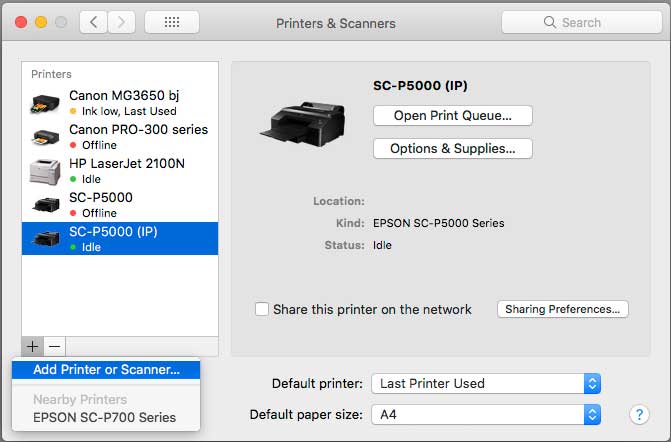
Task: Open Sharing Preferences
Action: 563,309
